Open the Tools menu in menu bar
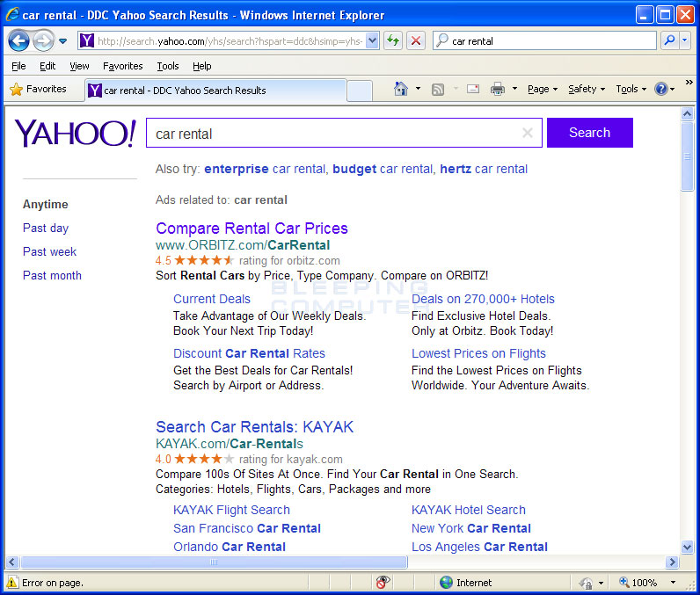The image size is (700, 595). tap(168, 66)
